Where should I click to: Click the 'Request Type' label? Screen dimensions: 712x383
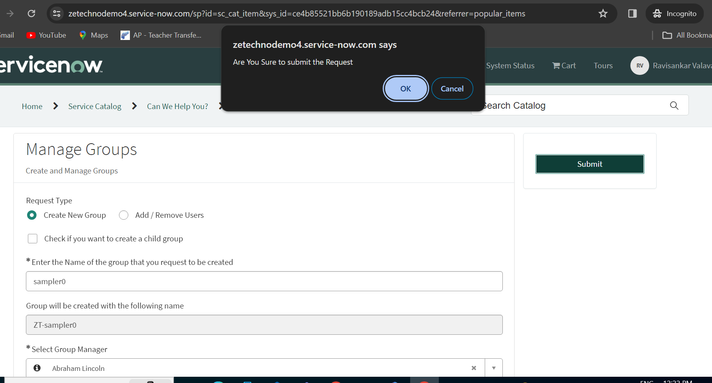coord(49,200)
